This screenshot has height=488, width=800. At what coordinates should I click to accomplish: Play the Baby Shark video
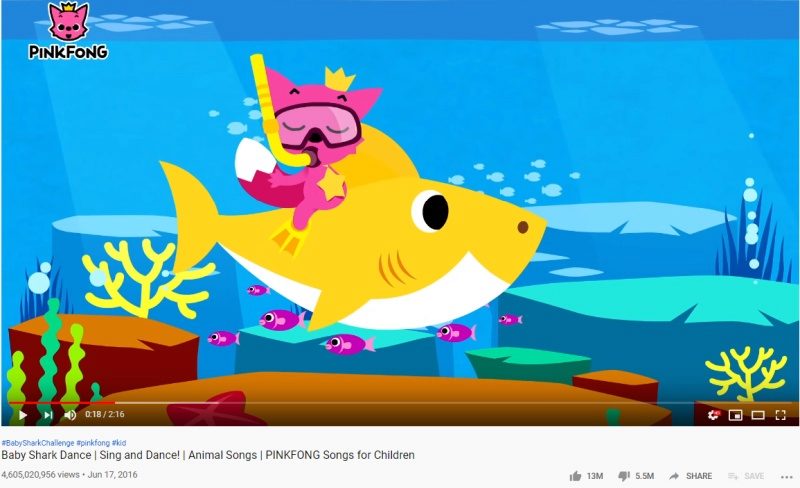point(22,415)
